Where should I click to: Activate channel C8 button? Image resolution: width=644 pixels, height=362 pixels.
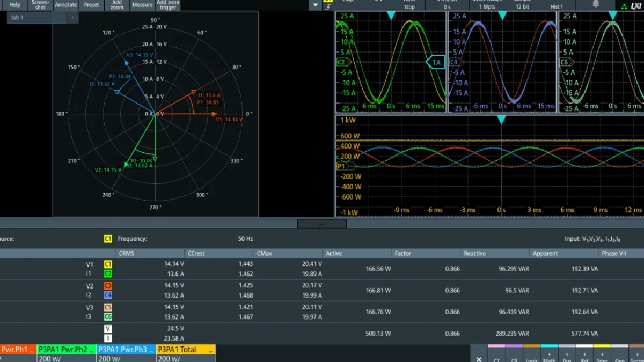(x=514, y=354)
